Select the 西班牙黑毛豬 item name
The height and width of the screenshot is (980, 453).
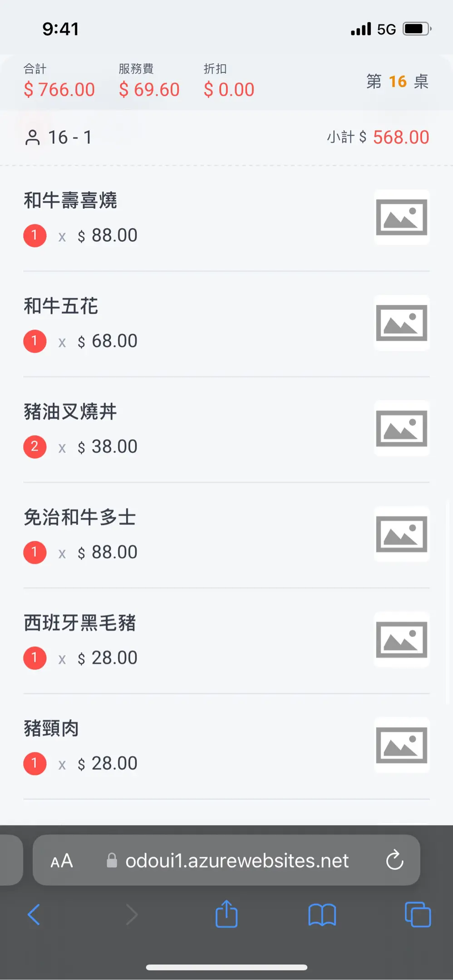click(80, 623)
